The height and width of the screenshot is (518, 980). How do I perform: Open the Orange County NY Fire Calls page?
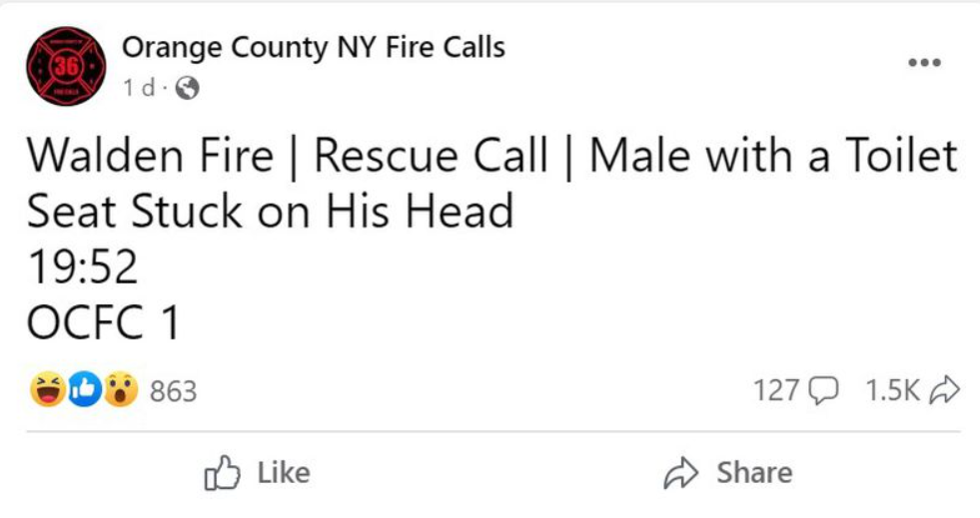pos(313,48)
